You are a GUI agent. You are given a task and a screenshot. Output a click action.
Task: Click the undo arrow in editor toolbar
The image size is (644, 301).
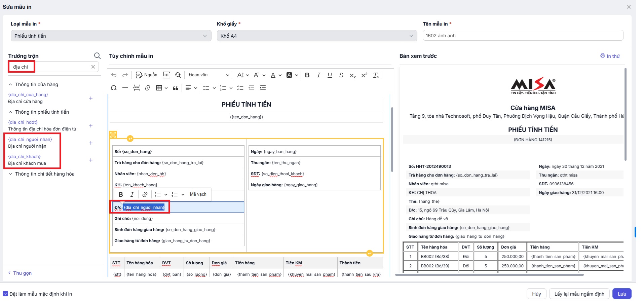coord(114,75)
